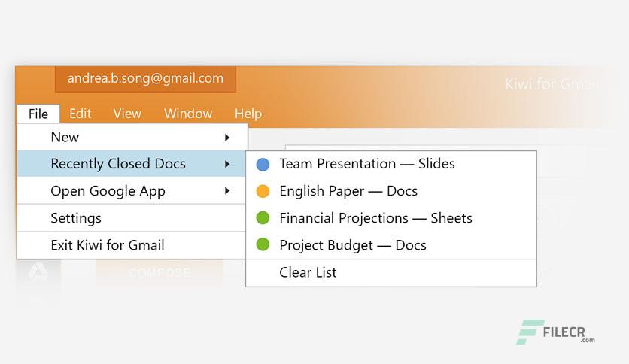Click blue dot beside Team Presentation
629x364 pixels.
[263, 165]
